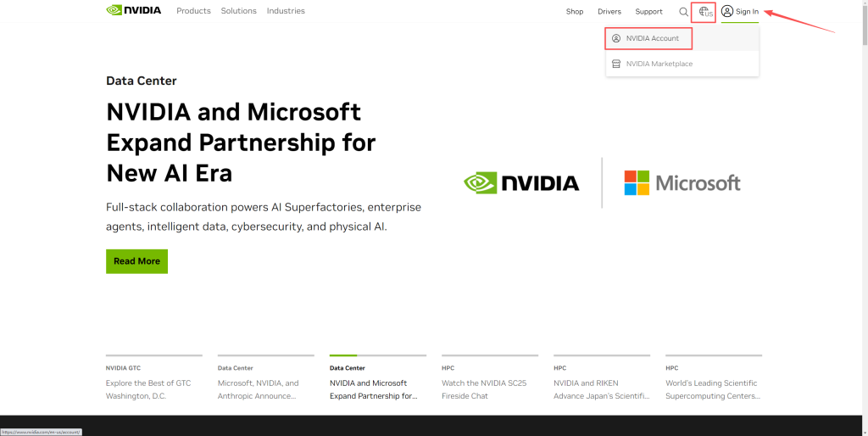The height and width of the screenshot is (436, 868).
Task: Select NVIDIA Marketplace from the dropdown
Action: (x=659, y=64)
